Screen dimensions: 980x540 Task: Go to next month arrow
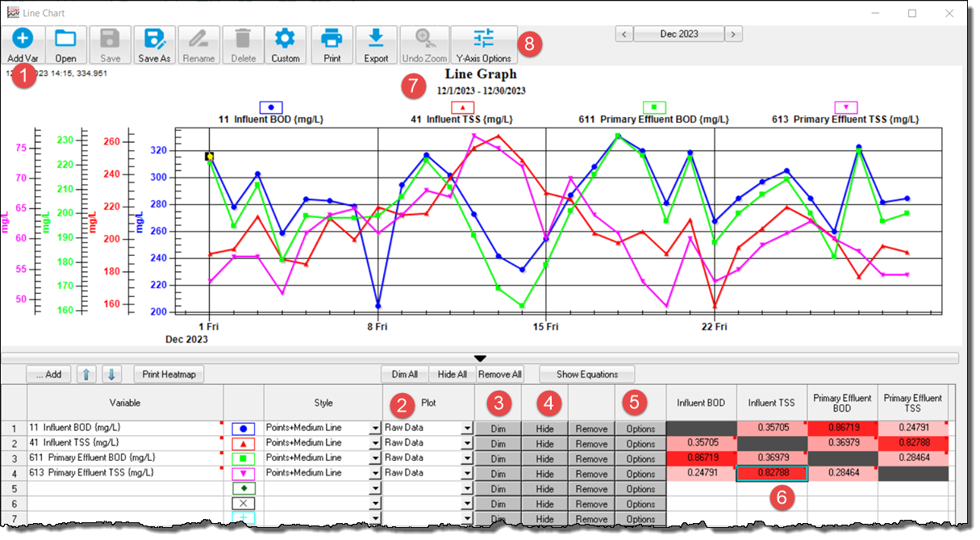point(733,34)
